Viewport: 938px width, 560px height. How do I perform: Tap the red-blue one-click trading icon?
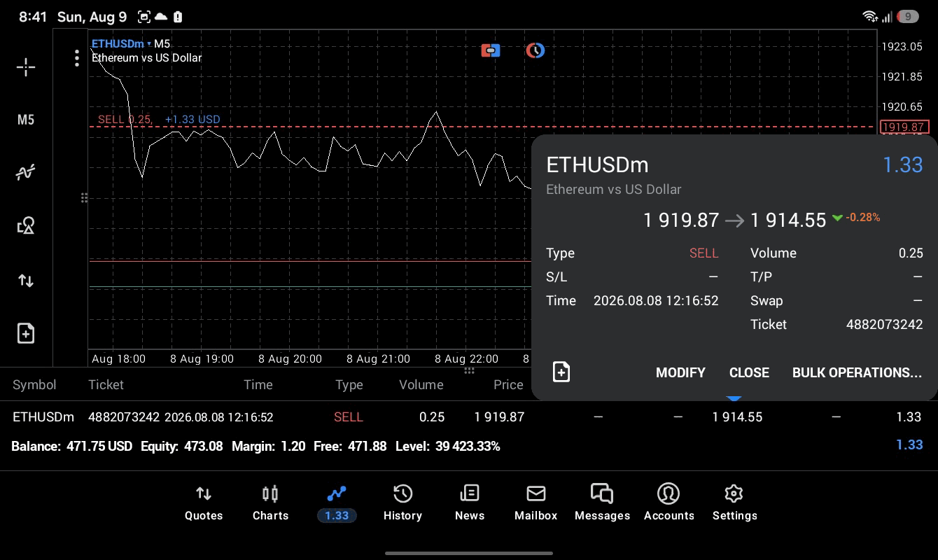point(491,50)
